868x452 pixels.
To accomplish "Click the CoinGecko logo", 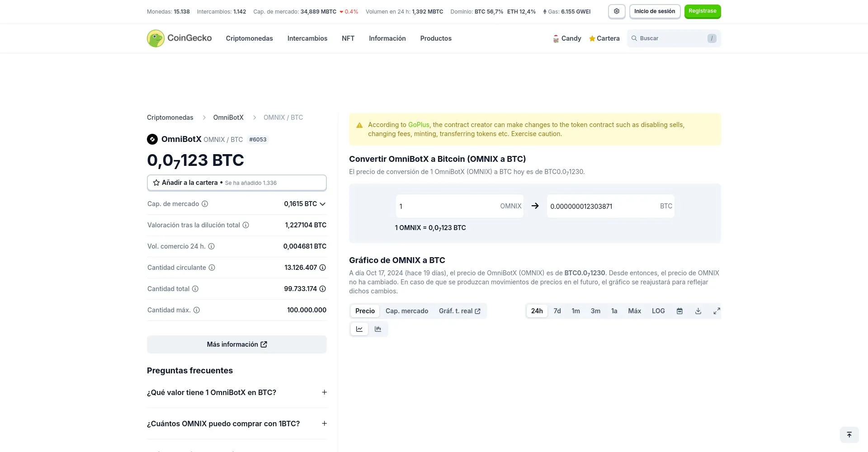I will 179,38.
